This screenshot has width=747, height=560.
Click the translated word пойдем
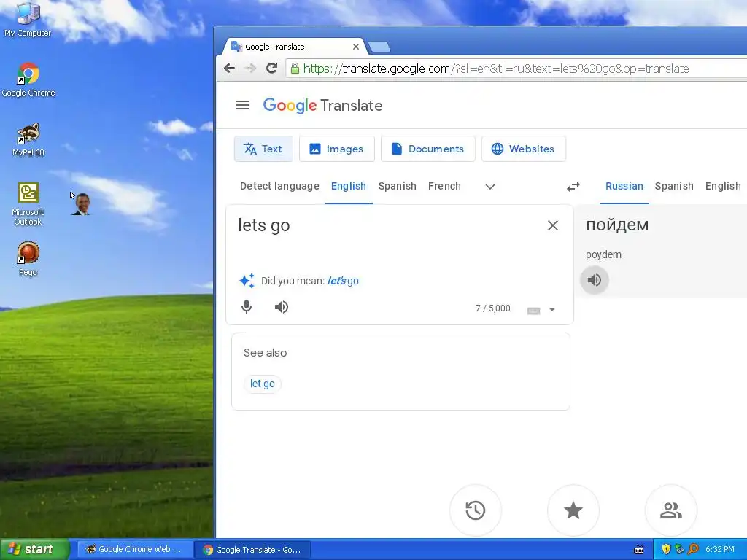[x=617, y=225]
